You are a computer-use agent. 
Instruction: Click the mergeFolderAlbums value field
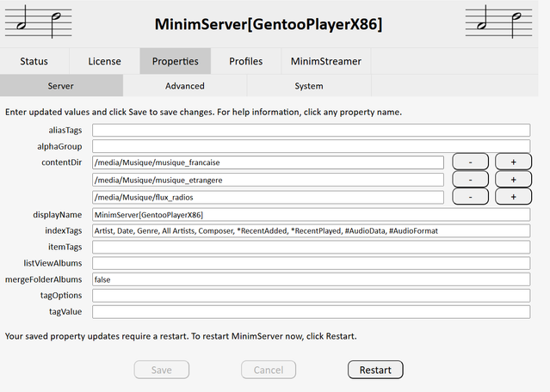tap(311, 279)
